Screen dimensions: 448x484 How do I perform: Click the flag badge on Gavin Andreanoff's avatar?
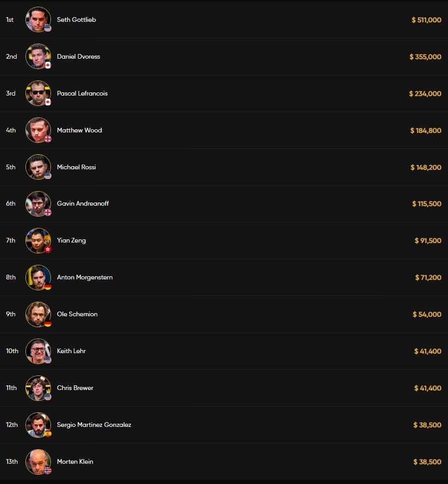pos(48,213)
